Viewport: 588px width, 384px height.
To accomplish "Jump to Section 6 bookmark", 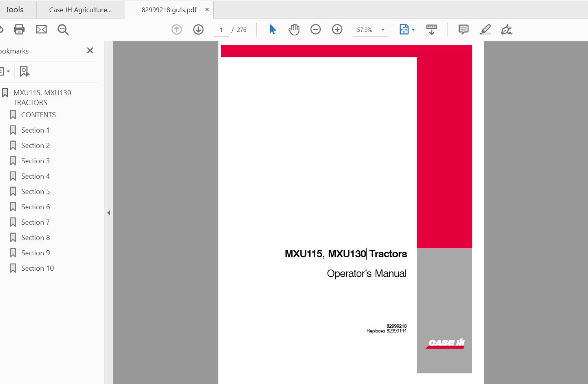I will point(35,207).
